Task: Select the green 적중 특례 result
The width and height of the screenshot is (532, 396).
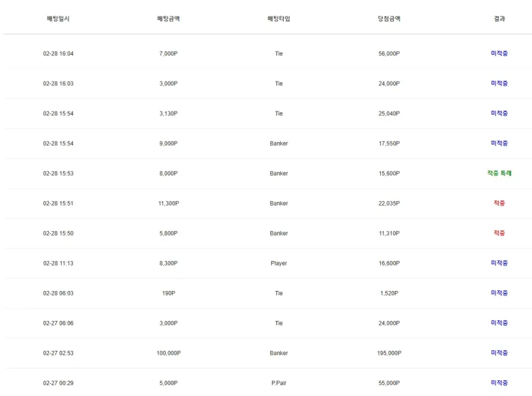Action: point(499,173)
